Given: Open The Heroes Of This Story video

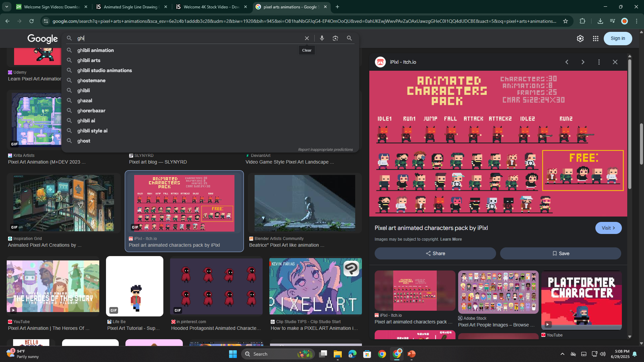Looking at the screenshot, I should 53,287.
